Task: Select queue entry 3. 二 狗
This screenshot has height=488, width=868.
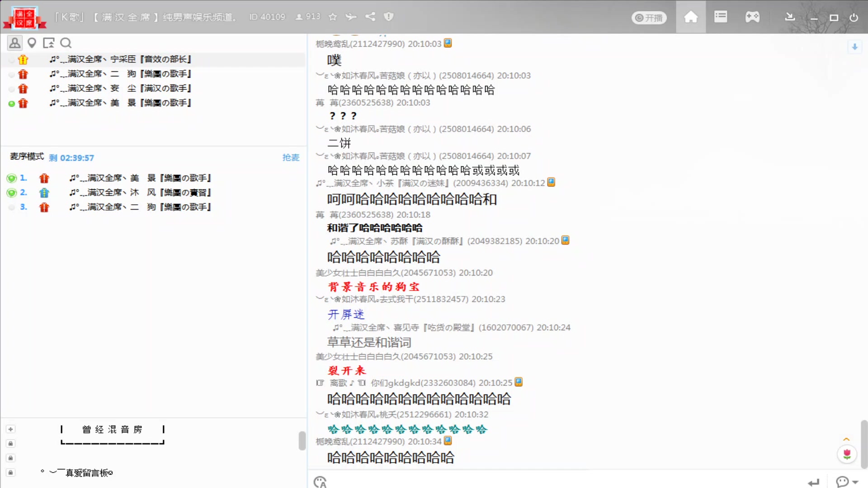Action: pyautogui.click(x=154, y=207)
